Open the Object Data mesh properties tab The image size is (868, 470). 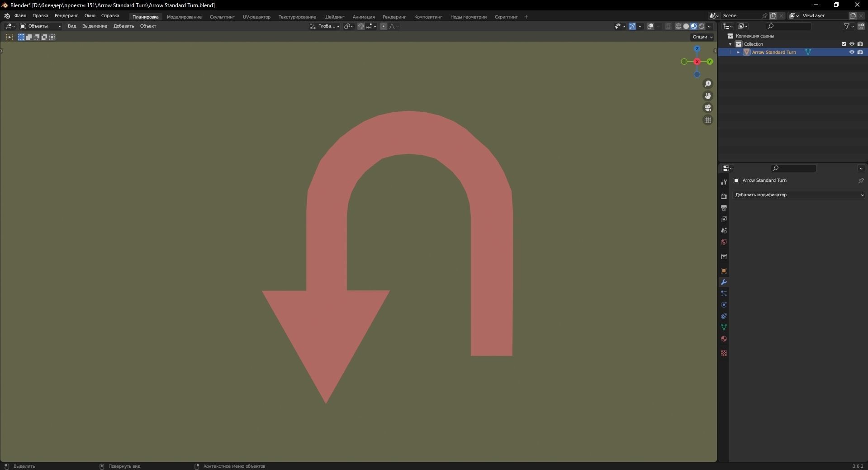724,328
